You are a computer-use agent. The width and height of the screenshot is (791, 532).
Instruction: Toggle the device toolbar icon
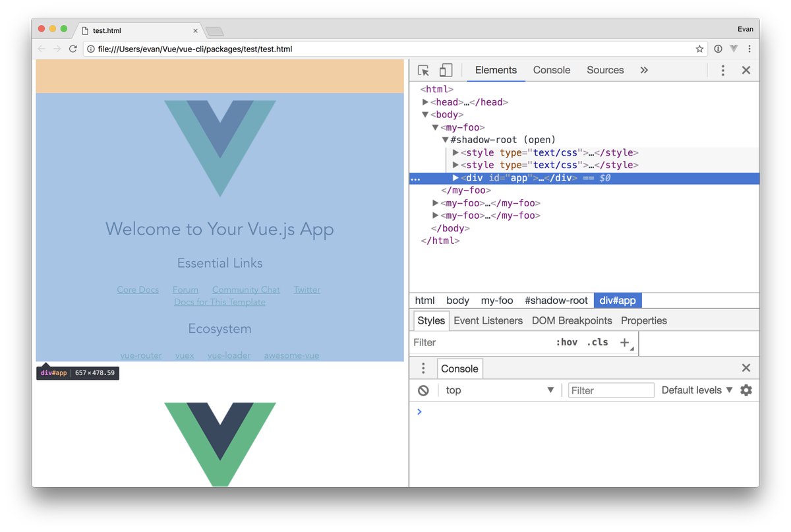coord(446,71)
